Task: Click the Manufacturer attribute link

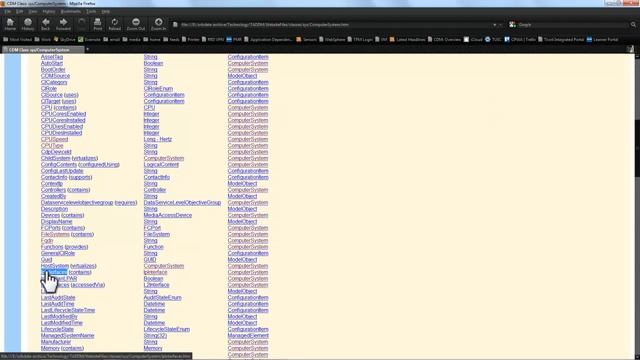Action: tap(56, 342)
